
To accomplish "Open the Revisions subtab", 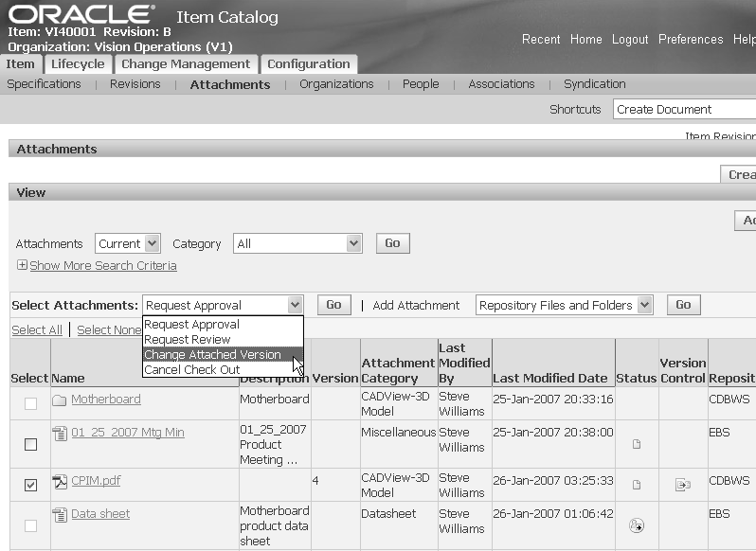I will pos(135,84).
